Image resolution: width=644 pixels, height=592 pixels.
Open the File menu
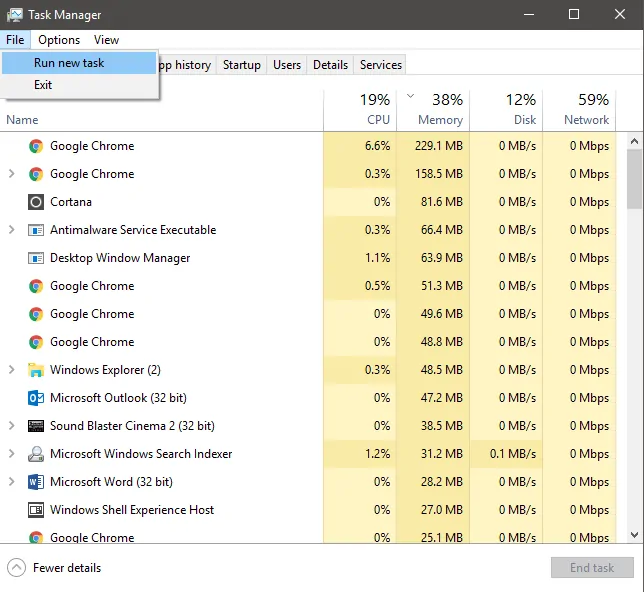click(x=15, y=40)
